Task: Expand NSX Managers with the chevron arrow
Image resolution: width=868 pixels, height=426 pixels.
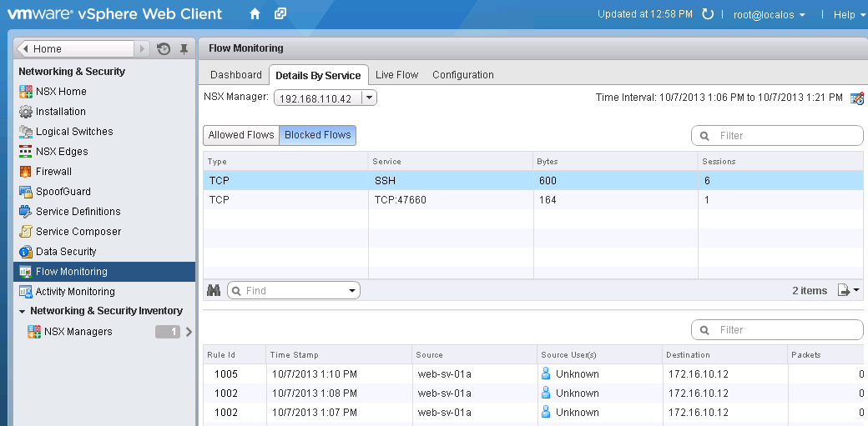Action: (x=189, y=332)
